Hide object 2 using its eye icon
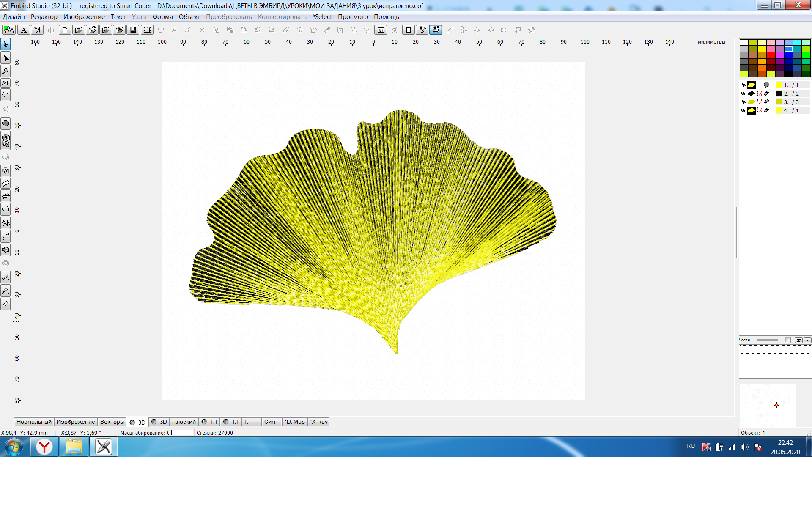Screen dimensions: 812x524 [x=743, y=93]
